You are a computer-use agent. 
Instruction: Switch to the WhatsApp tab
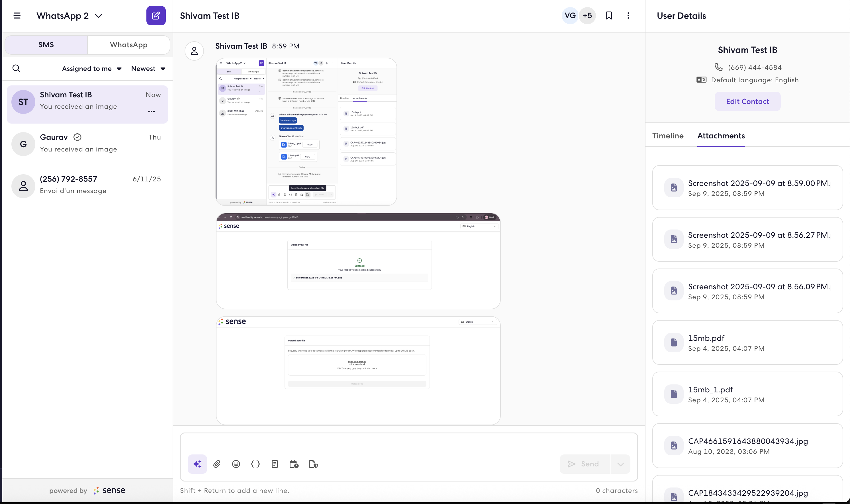129,45
